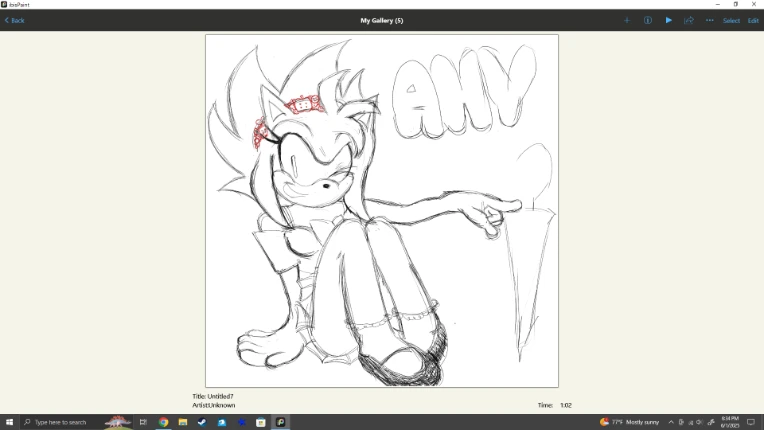Add a new canvas with plus icon
This screenshot has height=430, width=764.
point(627,20)
